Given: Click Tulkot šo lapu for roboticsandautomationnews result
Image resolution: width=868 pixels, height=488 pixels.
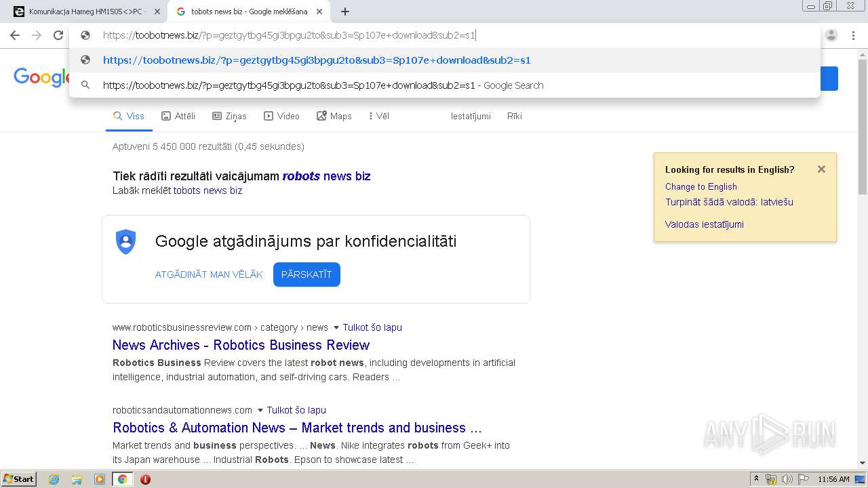Looking at the screenshot, I should coord(296,410).
